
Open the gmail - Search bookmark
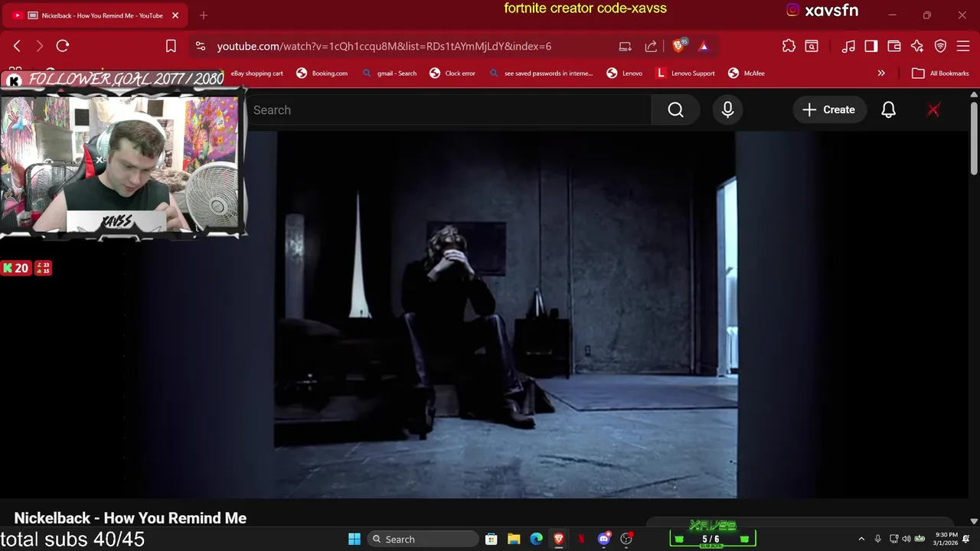tap(390, 73)
